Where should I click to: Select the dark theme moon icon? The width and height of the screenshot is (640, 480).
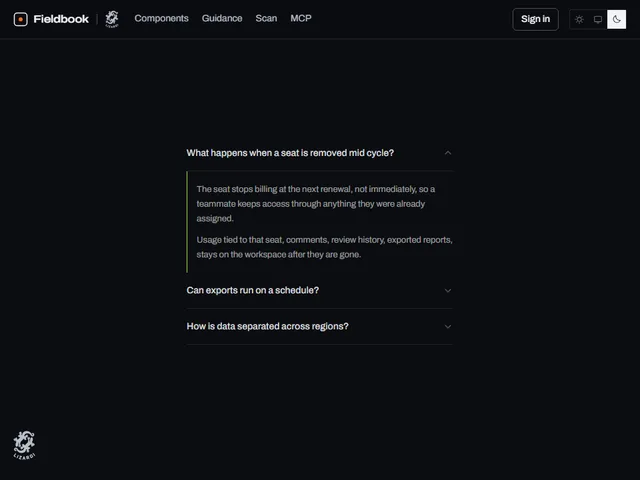pos(616,19)
